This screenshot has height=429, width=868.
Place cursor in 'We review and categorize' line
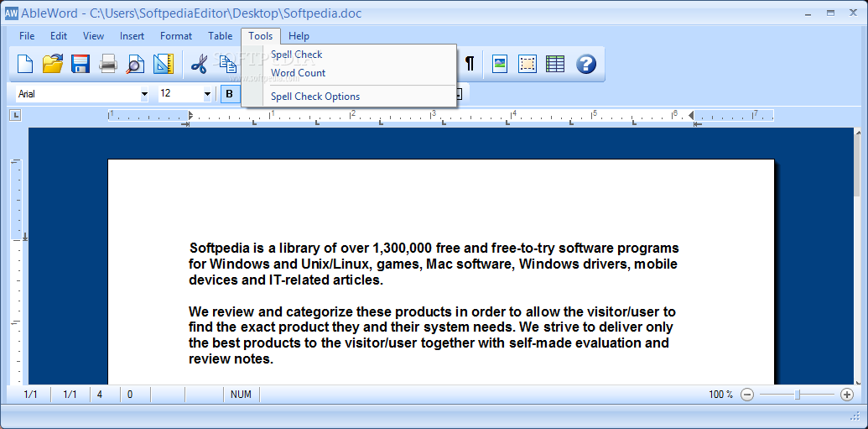[x=432, y=311]
